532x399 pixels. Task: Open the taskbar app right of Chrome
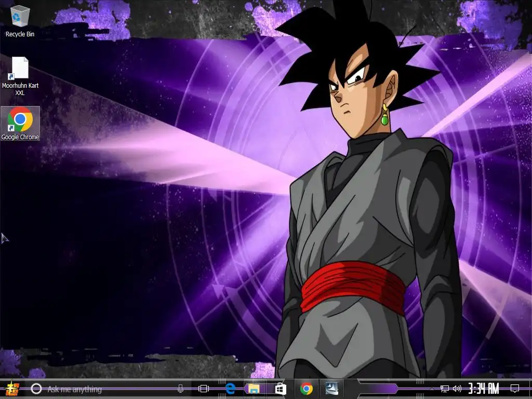point(332,389)
